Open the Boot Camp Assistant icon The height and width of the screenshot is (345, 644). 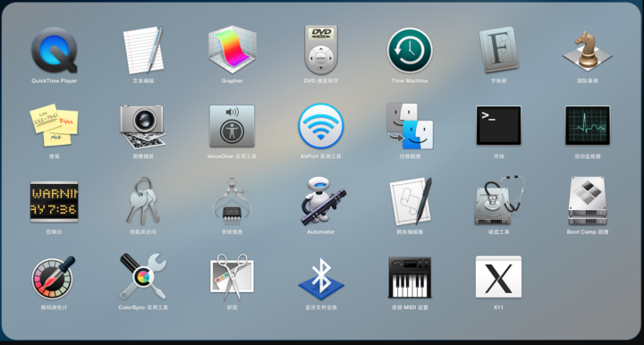coord(588,201)
